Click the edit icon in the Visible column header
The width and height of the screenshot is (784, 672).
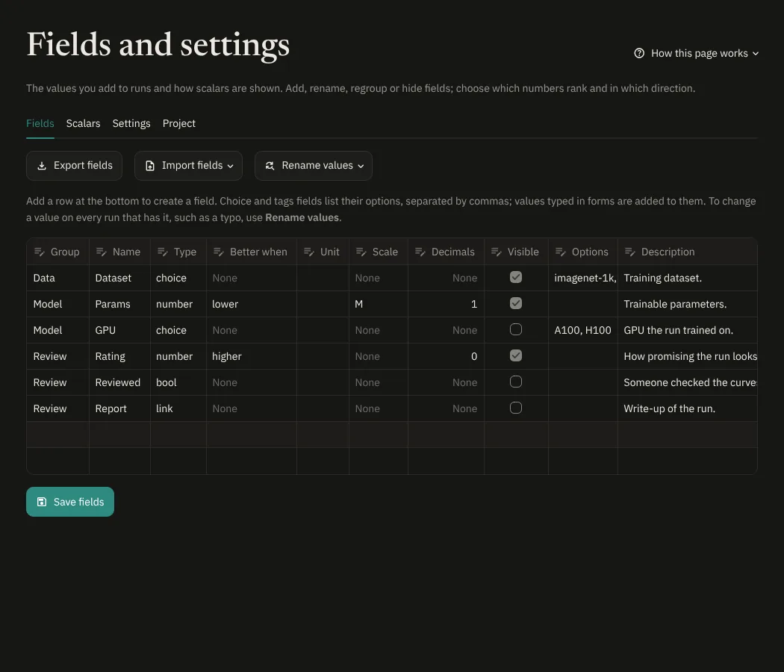tap(496, 252)
